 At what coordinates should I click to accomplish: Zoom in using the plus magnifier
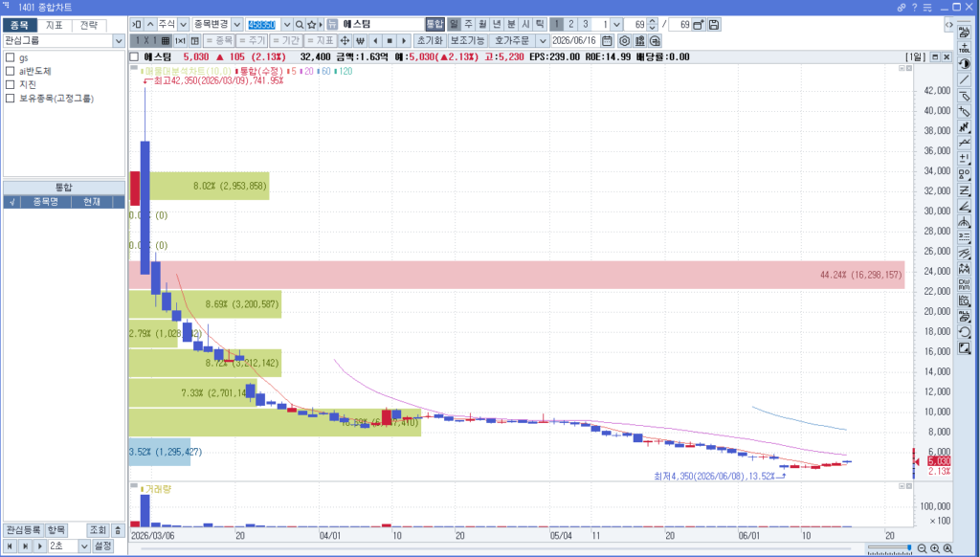(935, 549)
